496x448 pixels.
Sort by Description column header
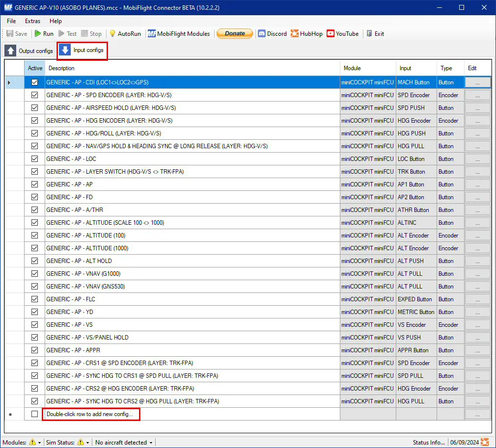(x=193, y=68)
